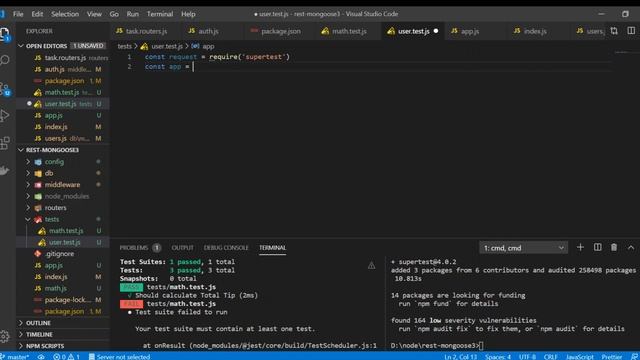Change UTF-8 file encoding
Screen dimensions: 640x360
[x=527, y=357]
